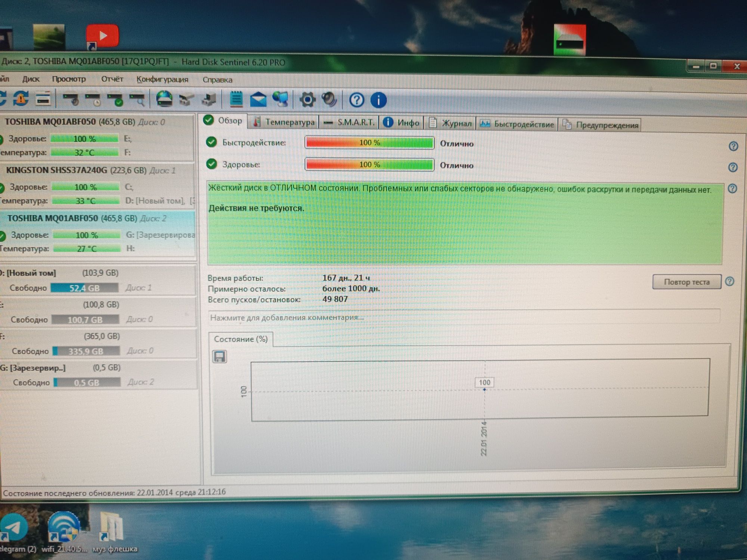Viewport: 747px width, 560px height.
Task: Switch to the Журнал tab
Action: click(450, 123)
